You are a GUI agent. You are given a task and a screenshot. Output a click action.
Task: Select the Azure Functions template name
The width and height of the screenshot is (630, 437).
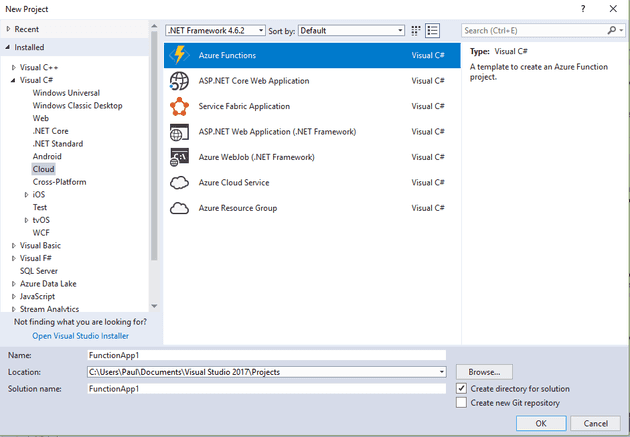pos(227,55)
